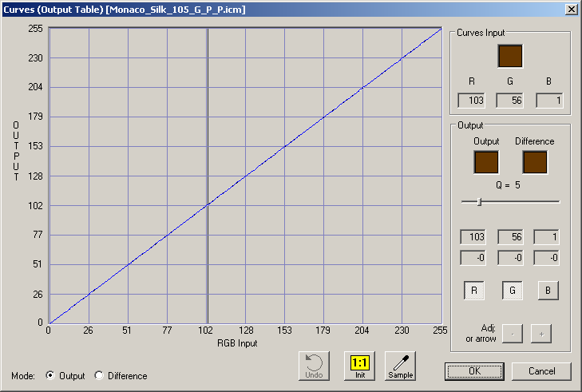
Task: Click the B difference value field
Action: [546, 258]
